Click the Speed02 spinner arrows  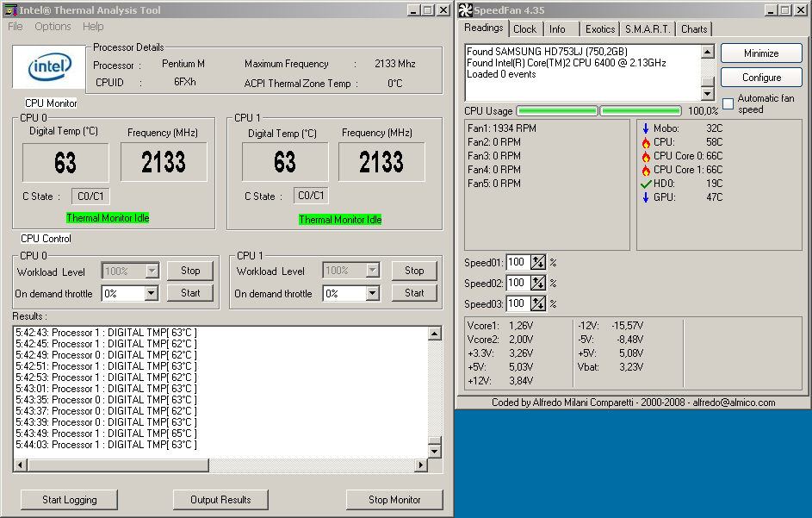coord(538,283)
